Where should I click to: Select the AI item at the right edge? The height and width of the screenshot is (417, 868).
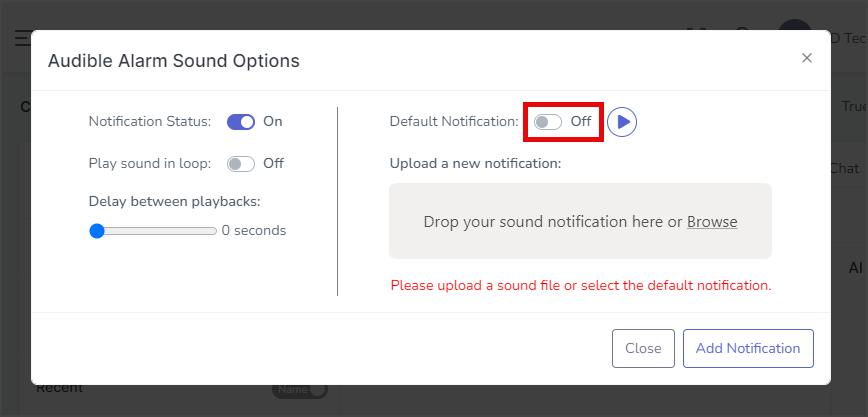(x=855, y=268)
